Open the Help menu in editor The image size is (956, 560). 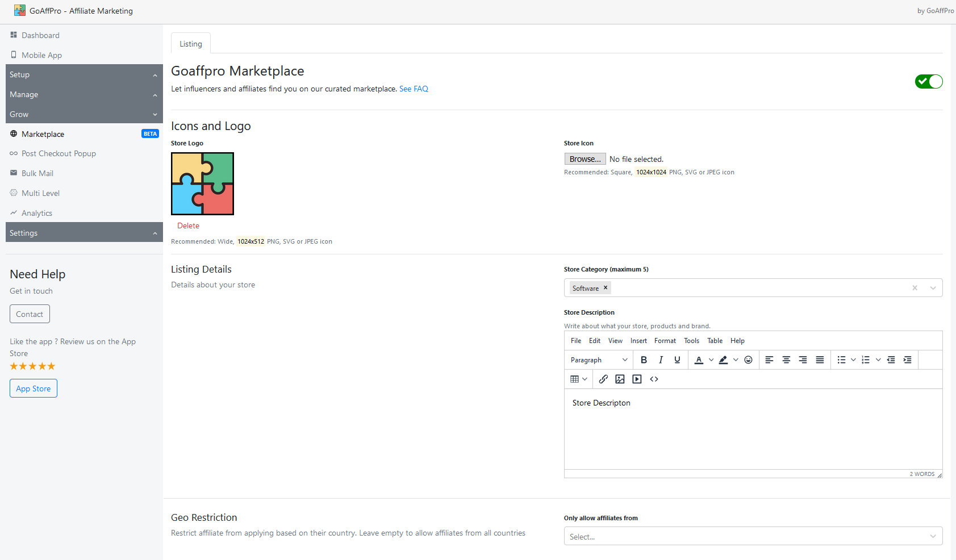(737, 341)
